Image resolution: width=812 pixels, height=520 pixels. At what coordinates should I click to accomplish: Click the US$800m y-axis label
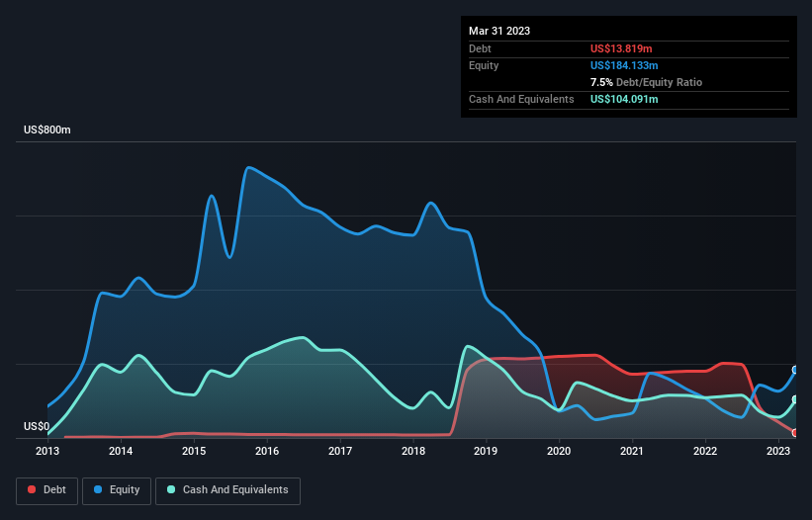[47, 130]
